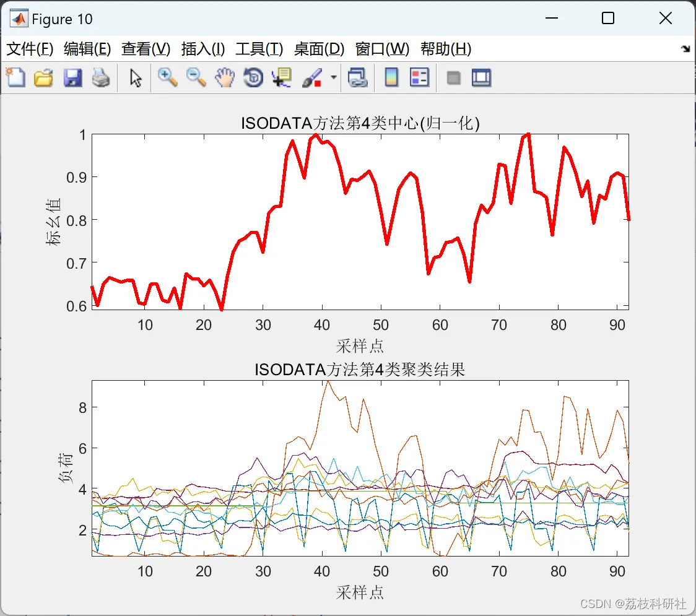
Task: Activate the Zoom In magnifier tool
Action: 168,78
